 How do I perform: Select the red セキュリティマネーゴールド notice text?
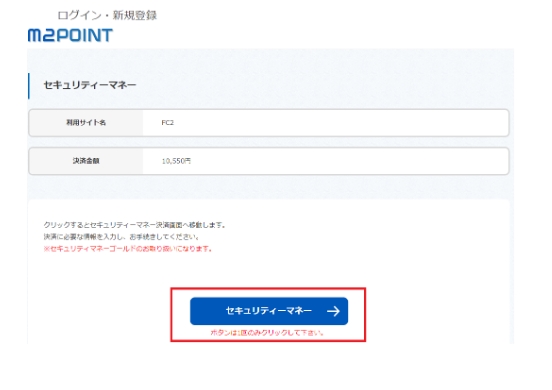tap(128, 249)
